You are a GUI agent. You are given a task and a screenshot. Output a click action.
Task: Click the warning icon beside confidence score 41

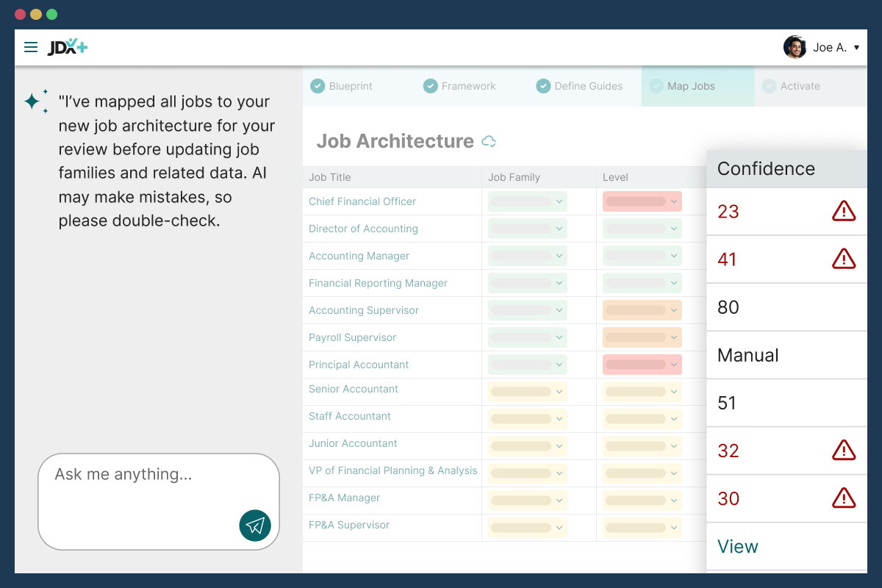[x=844, y=259]
